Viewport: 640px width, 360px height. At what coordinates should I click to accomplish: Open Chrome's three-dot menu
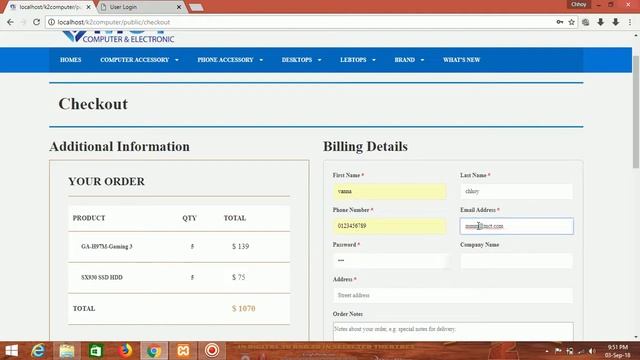coord(630,22)
